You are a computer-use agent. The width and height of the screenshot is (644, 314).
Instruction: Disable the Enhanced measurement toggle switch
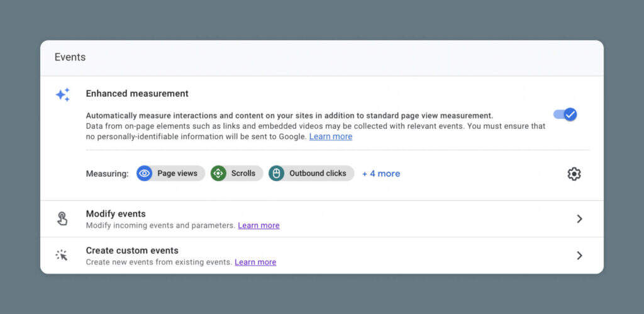pos(565,115)
